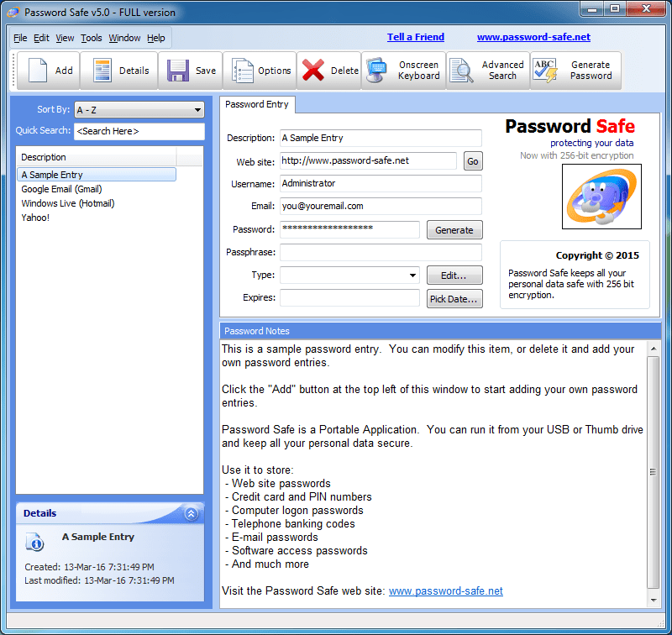Select the Yahoo! entry
The image size is (672, 635).
pyautogui.click(x=35, y=218)
